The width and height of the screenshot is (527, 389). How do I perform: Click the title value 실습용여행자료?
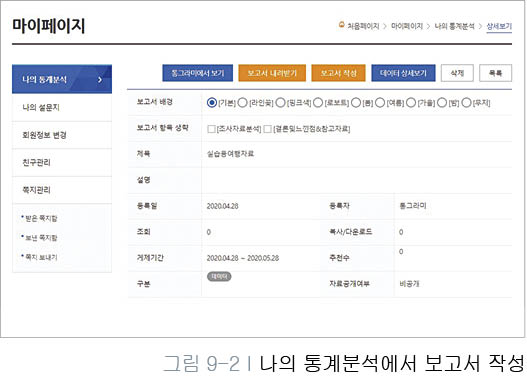pos(230,154)
